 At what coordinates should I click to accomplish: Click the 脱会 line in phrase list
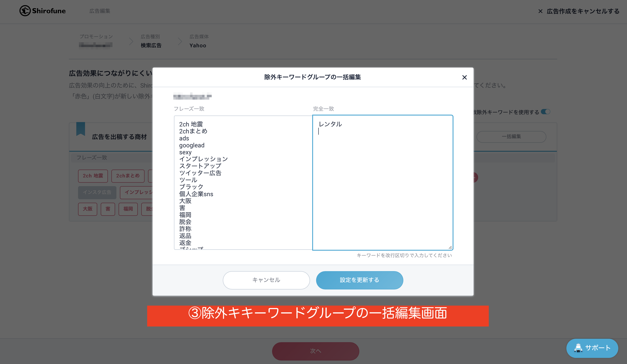185,222
